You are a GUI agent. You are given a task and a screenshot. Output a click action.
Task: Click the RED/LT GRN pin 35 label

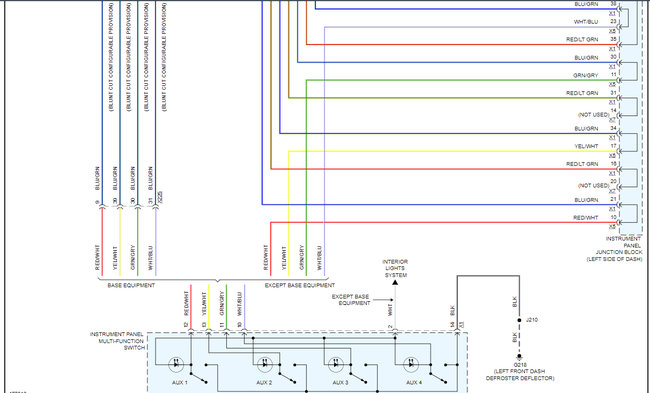pos(582,39)
